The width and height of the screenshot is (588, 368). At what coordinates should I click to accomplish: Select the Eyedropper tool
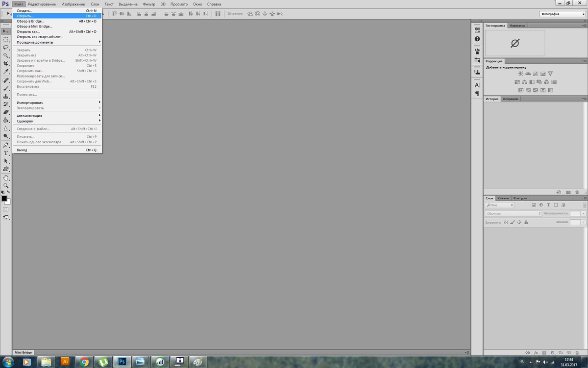tap(6, 72)
